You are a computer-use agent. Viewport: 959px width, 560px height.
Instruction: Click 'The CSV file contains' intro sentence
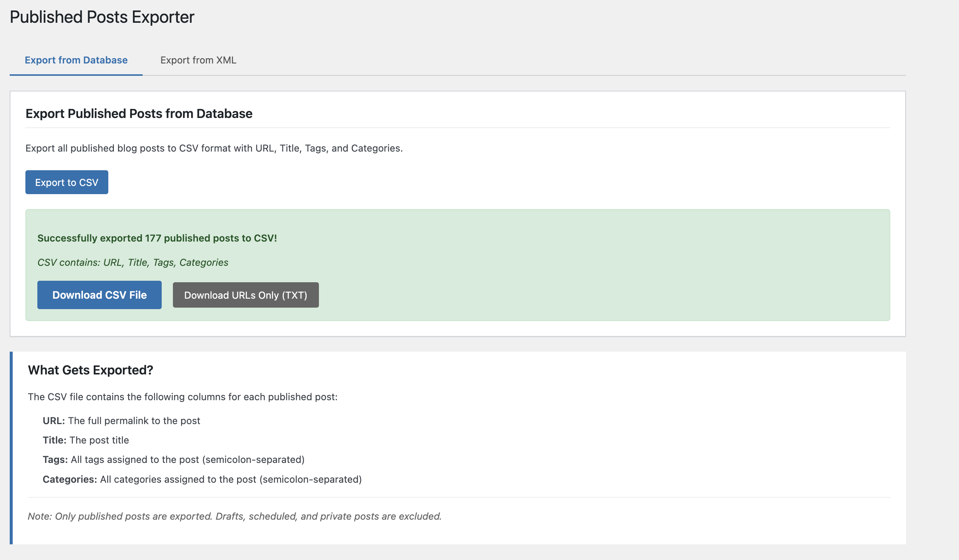tap(183, 397)
